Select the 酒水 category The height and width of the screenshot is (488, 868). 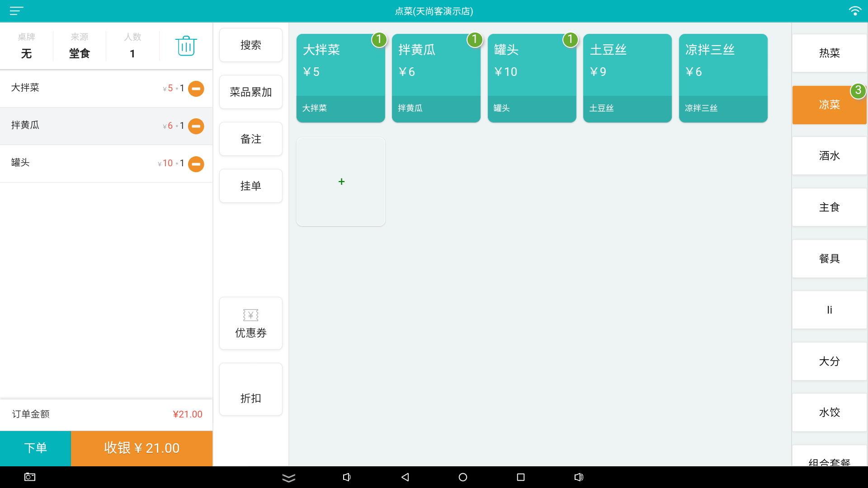click(830, 156)
